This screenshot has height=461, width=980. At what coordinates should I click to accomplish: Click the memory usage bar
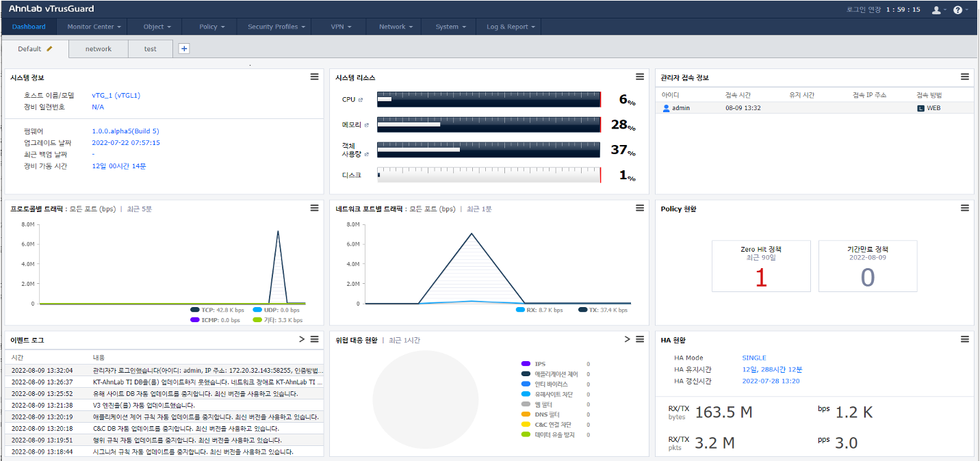click(x=489, y=124)
